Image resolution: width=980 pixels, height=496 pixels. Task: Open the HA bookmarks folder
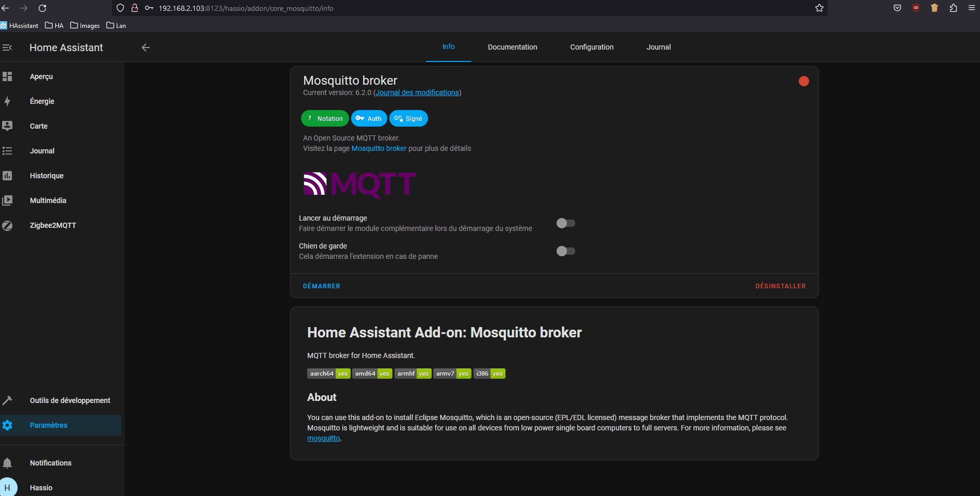[x=54, y=25]
